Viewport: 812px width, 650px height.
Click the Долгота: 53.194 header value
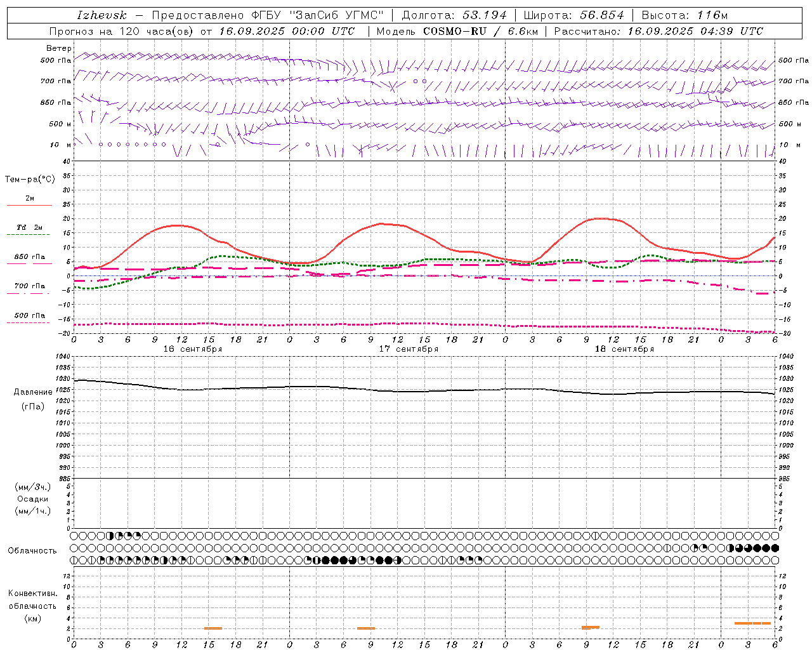(x=454, y=15)
